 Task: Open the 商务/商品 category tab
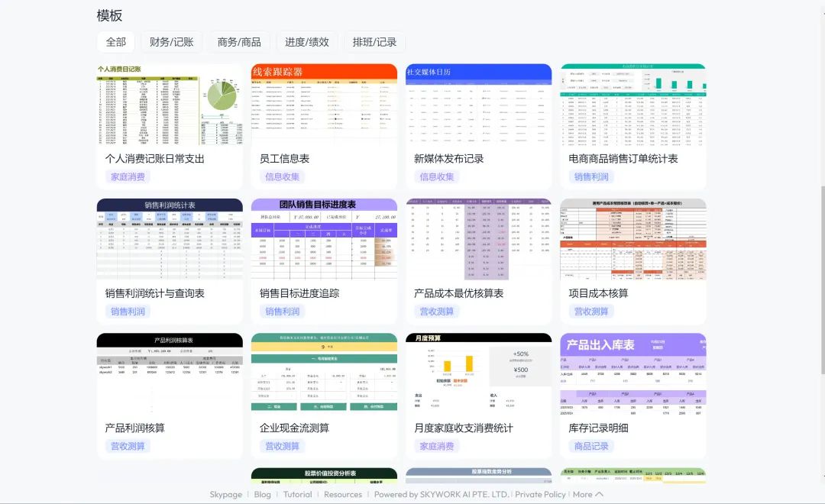click(239, 42)
